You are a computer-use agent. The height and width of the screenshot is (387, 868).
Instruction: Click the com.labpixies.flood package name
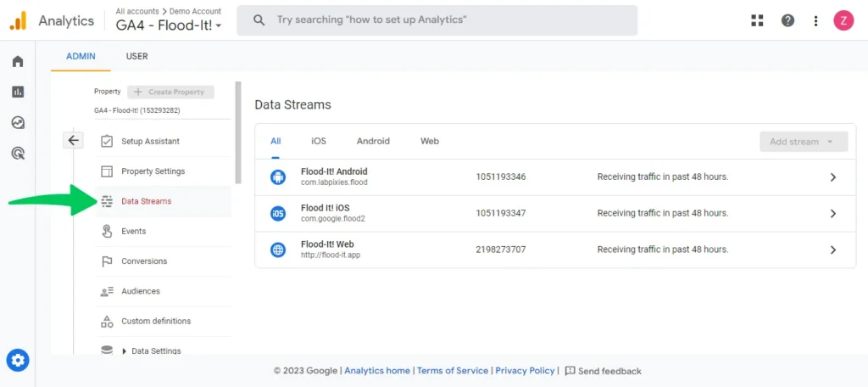click(334, 182)
